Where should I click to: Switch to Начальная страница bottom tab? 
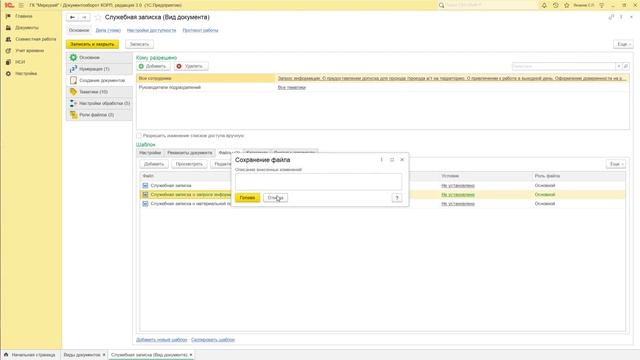coord(30,355)
